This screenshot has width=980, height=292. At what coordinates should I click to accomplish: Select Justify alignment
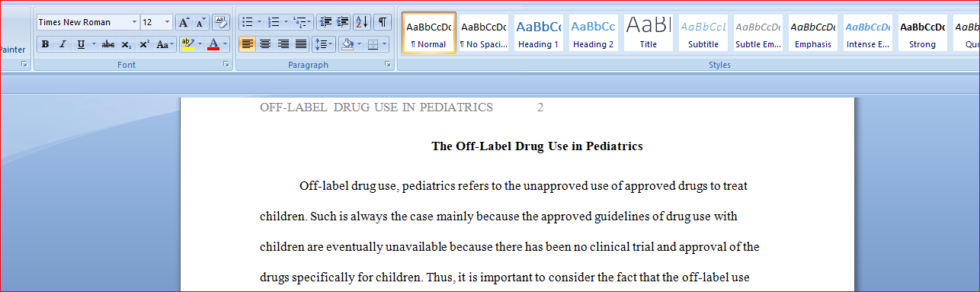click(x=302, y=44)
